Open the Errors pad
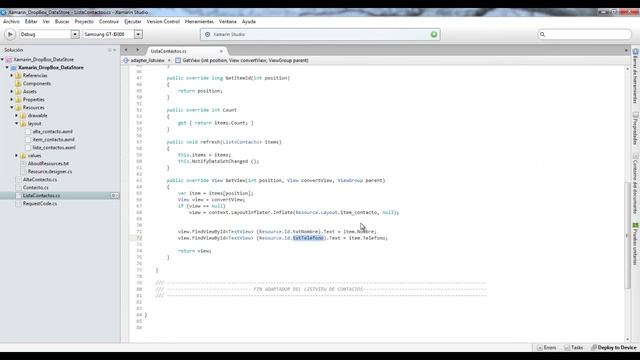 [547, 348]
